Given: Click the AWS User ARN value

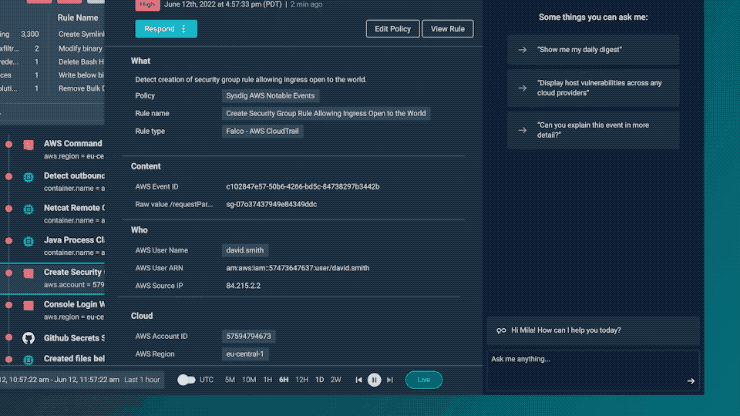Looking at the screenshot, I should point(297,268).
